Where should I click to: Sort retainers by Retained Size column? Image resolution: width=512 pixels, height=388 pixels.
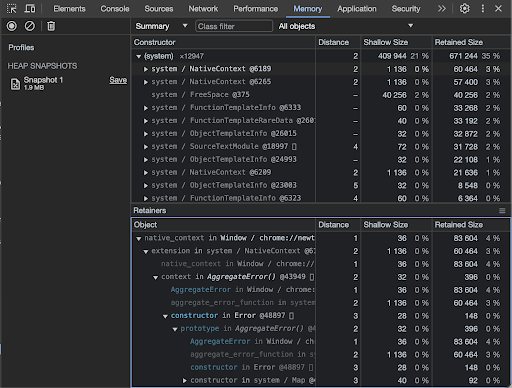point(471,225)
